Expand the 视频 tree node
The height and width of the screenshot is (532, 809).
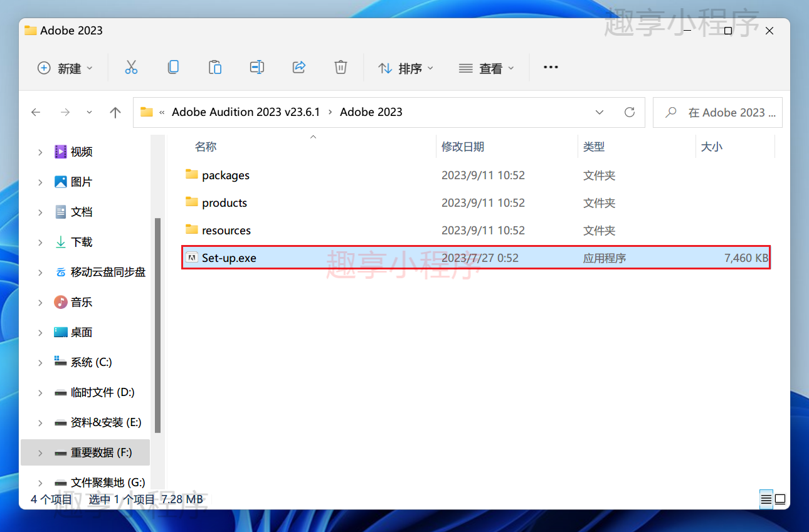40,152
